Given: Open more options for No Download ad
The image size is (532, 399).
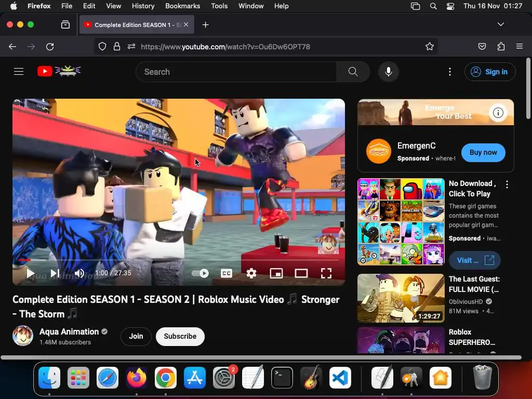Looking at the screenshot, I should (x=507, y=184).
